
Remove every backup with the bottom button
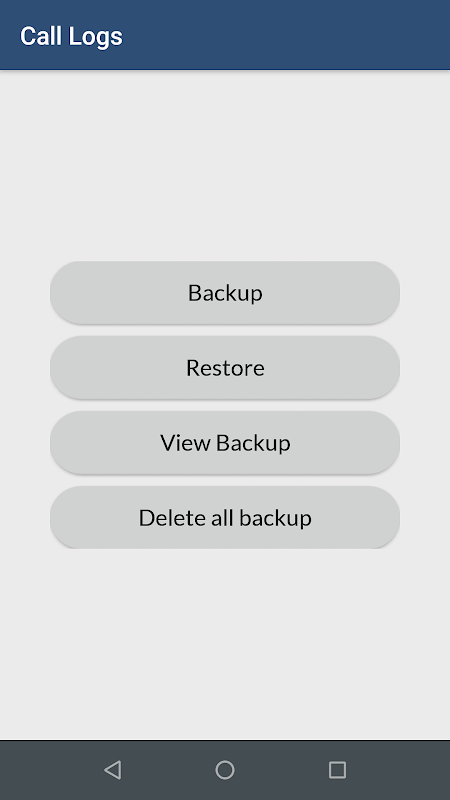coord(225,518)
